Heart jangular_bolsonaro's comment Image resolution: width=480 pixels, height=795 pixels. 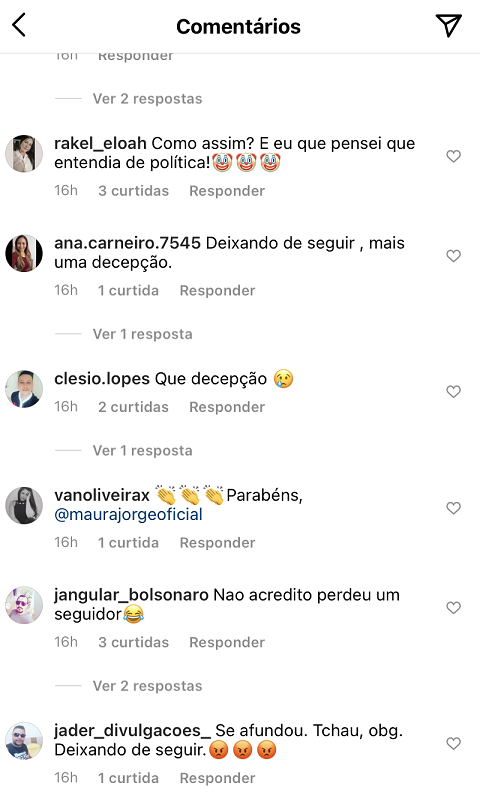454,607
